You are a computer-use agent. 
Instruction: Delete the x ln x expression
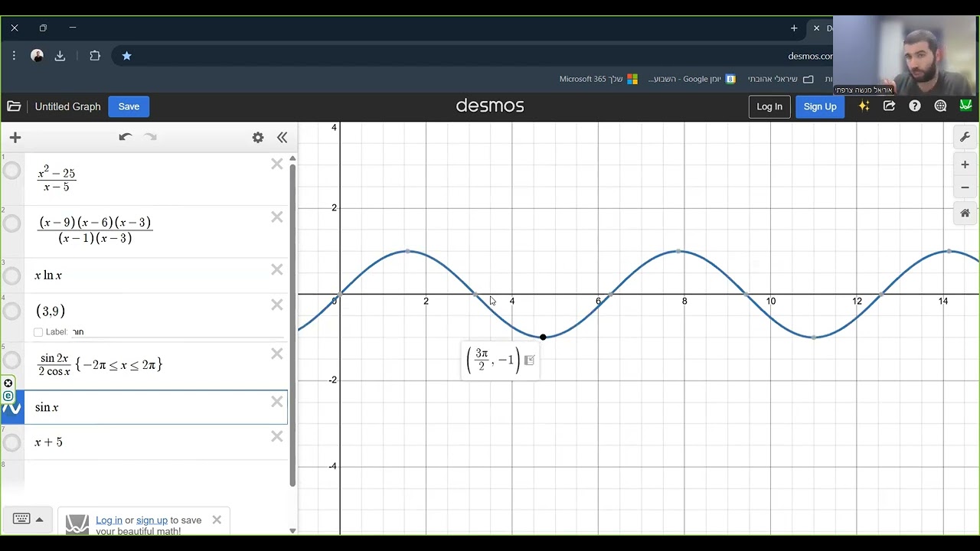277,269
